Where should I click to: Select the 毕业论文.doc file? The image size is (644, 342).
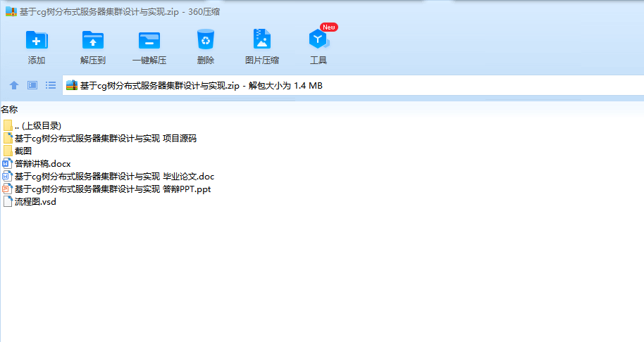click(109, 177)
